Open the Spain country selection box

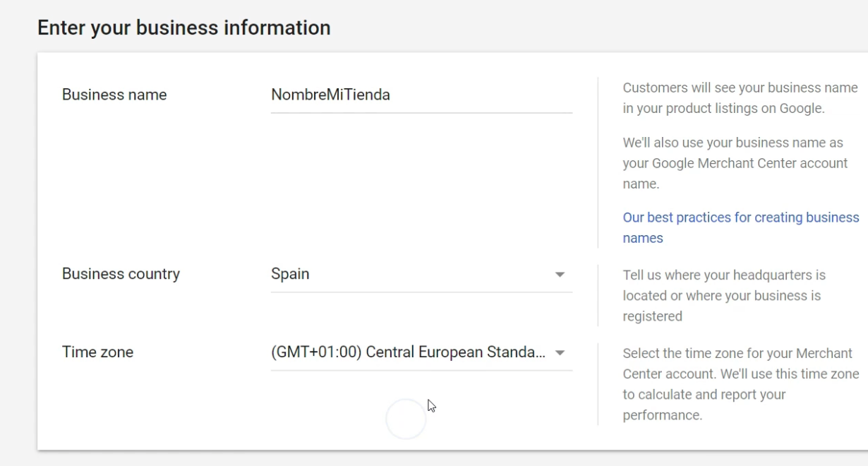421,275
